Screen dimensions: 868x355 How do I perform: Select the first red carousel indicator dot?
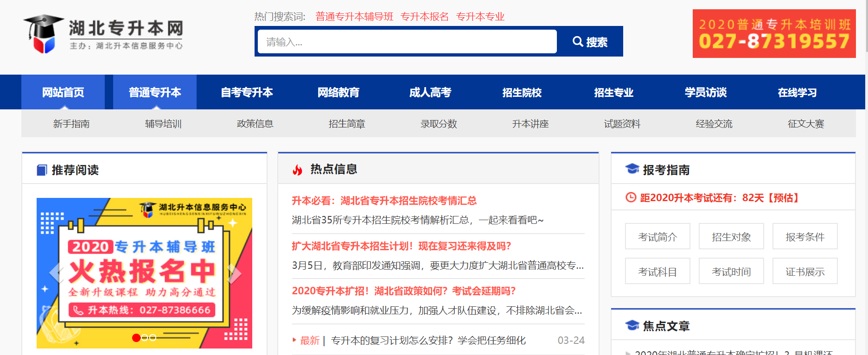pyautogui.click(x=136, y=338)
